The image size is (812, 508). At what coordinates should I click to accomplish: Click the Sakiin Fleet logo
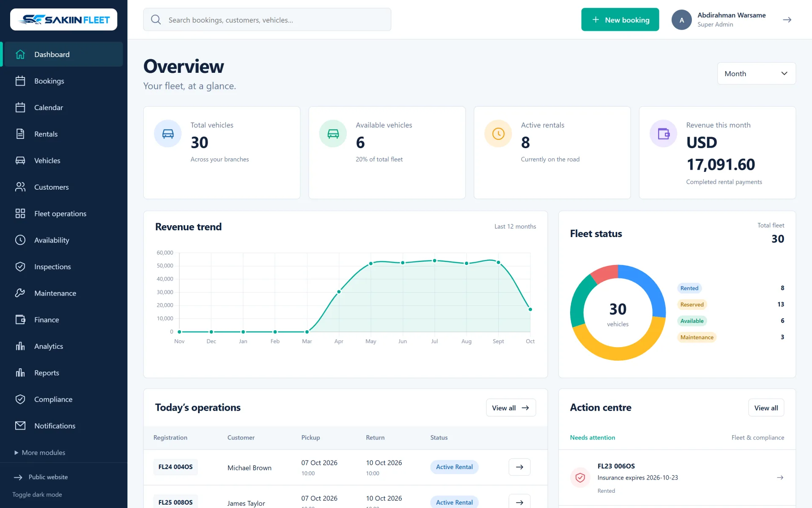64,19
